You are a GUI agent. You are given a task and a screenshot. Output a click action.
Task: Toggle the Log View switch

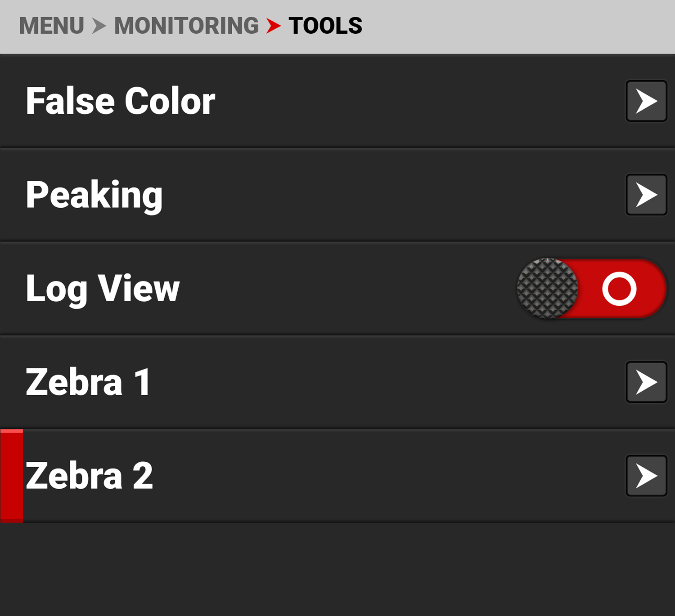[x=591, y=289]
